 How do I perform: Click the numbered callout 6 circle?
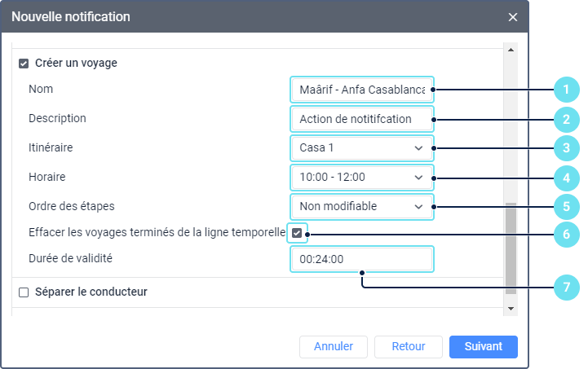567,235
